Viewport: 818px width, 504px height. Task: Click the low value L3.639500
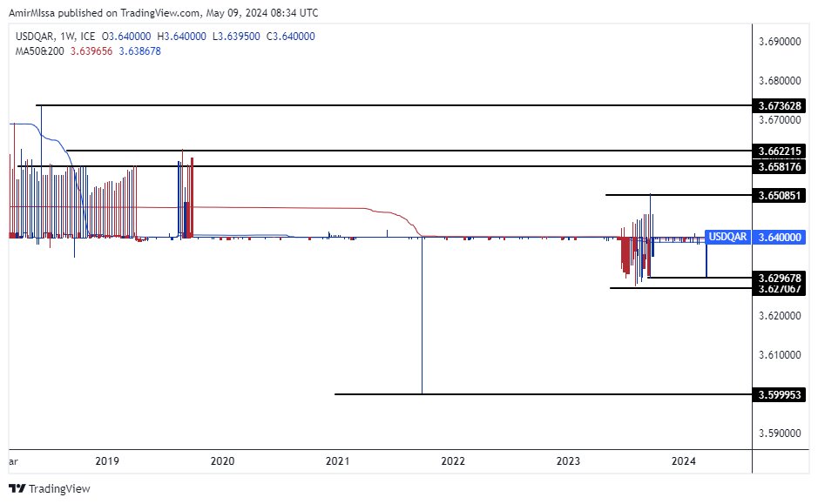[236, 37]
